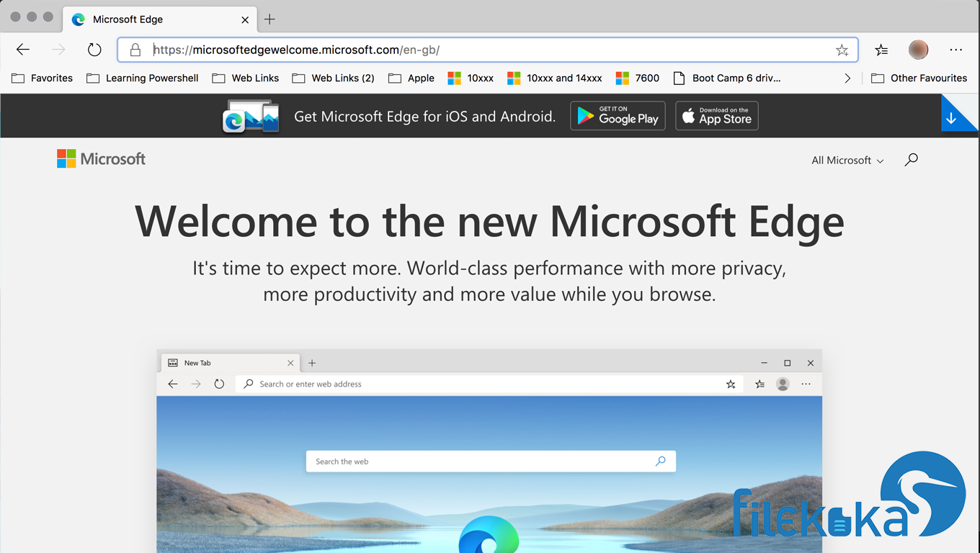
Task: Open the Learning Powershell bookmark folder
Action: click(143, 78)
